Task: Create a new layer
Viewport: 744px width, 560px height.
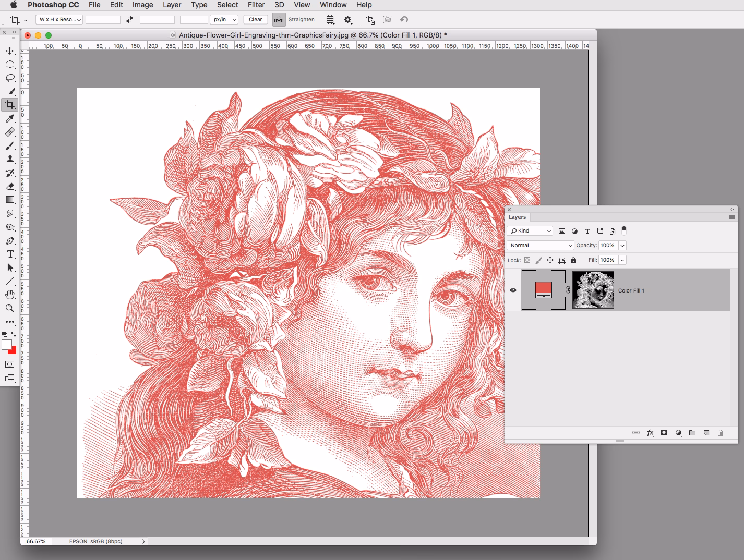Action: pyautogui.click(x=706, y=433)
